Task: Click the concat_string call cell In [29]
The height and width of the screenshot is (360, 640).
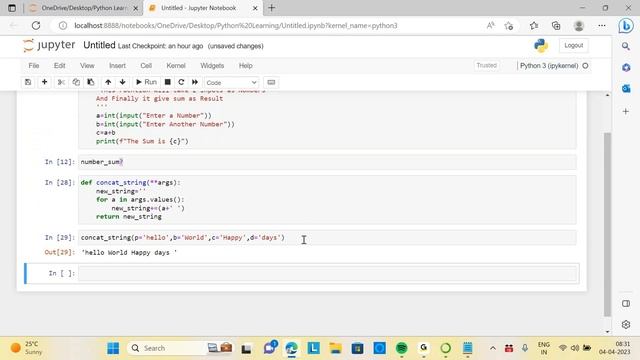Action: tap(327, 238)
